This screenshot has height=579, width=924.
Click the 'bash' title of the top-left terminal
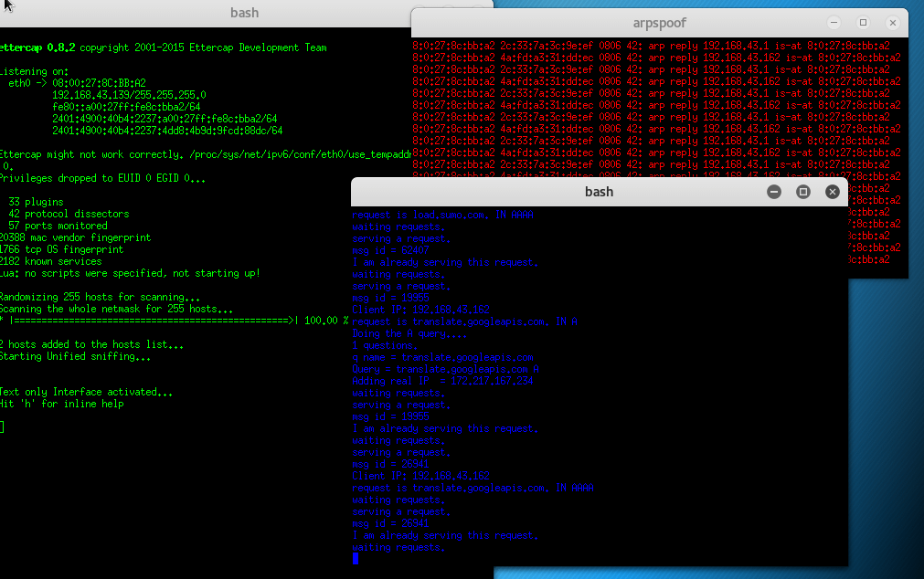pos(244,13)
